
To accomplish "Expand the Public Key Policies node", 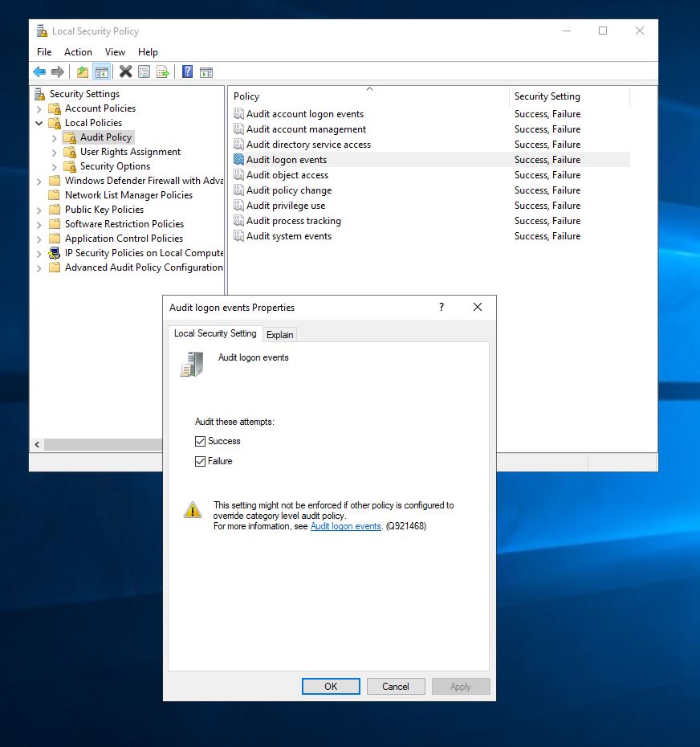I will (x=39, y=210).
